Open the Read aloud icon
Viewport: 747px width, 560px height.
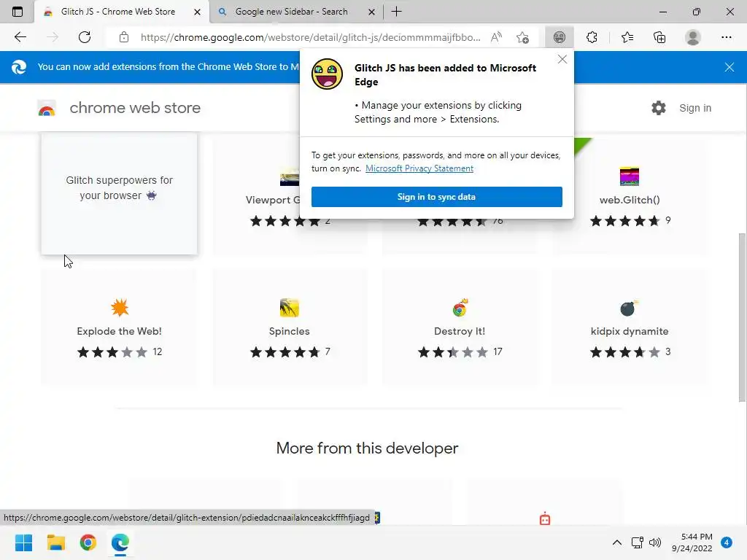point(496,37)
